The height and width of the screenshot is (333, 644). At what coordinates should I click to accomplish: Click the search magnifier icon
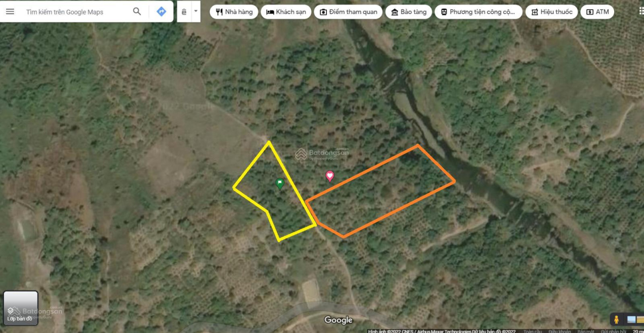tap(137, 12)
